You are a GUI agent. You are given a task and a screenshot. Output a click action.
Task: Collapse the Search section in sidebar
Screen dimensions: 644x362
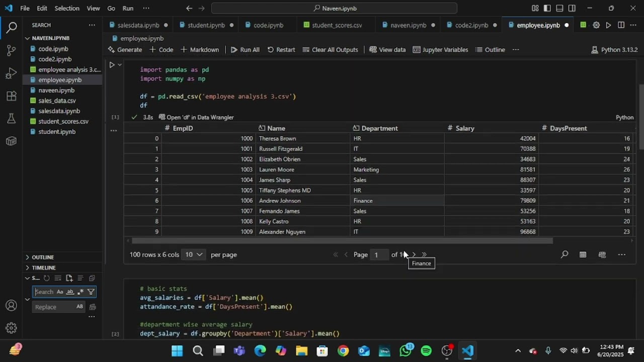[27, 278]
